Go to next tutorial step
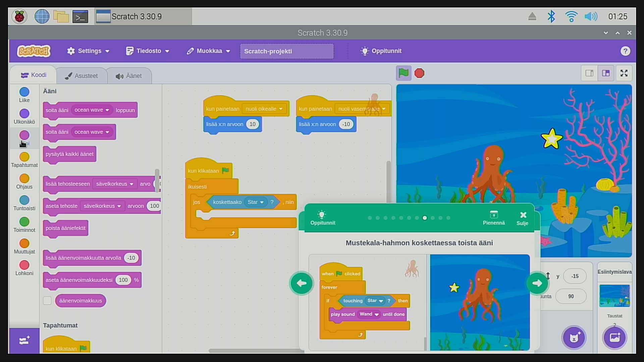Image resolution: width=644 pixels, height=362 pixels. tap(537, 283)
